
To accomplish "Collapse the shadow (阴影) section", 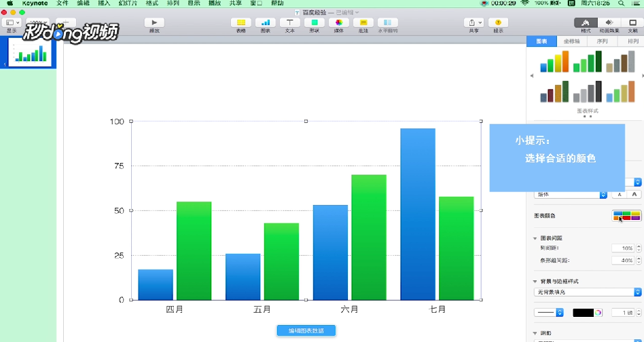I will [x=535, y=333].
